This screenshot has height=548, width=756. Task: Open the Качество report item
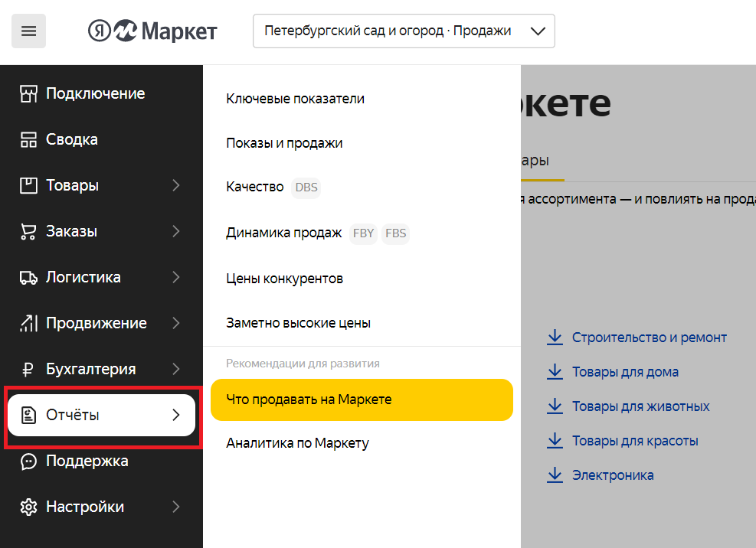point(254,187)
